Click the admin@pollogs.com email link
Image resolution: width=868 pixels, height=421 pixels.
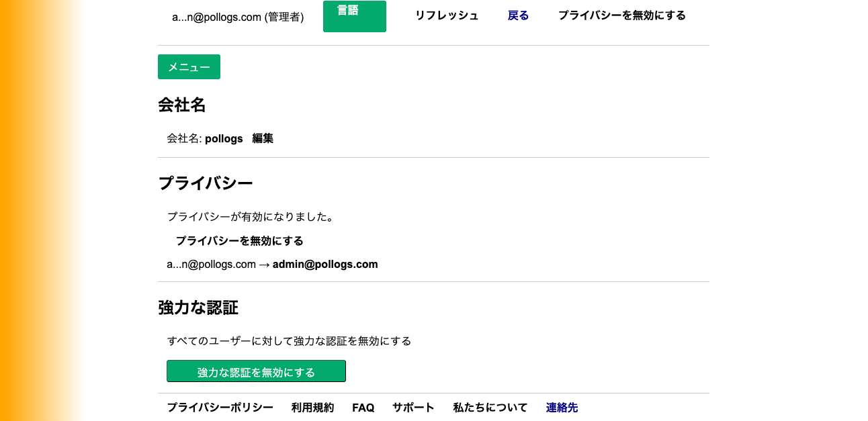324,264
